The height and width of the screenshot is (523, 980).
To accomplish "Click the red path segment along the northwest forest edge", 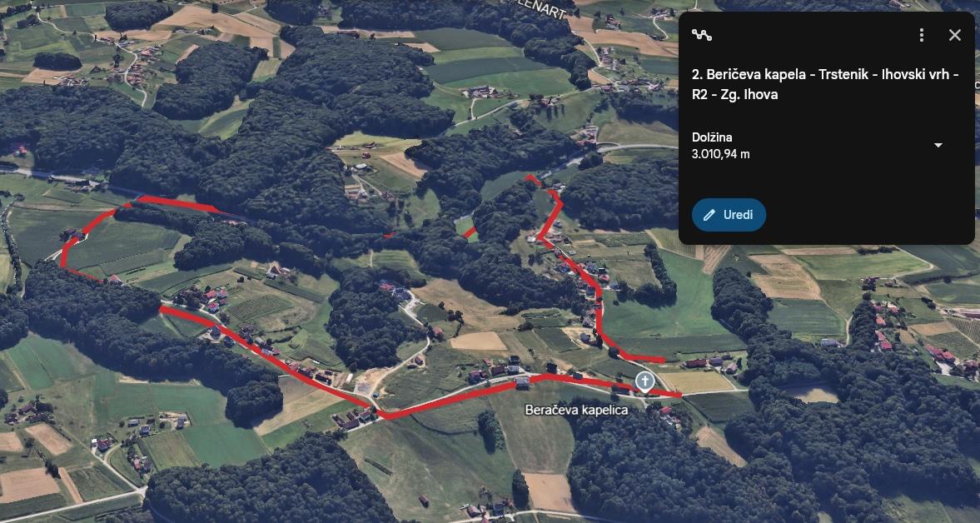I will click(177, 203).
